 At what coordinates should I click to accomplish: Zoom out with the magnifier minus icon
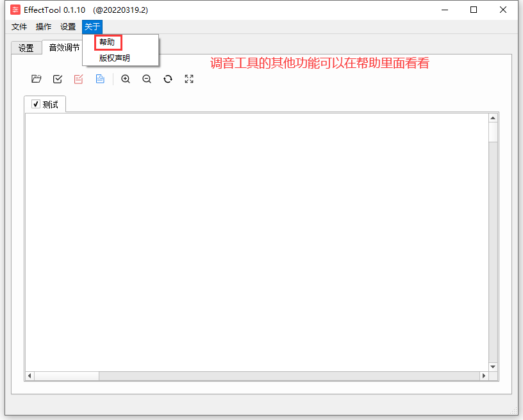[x=147, y=79]
